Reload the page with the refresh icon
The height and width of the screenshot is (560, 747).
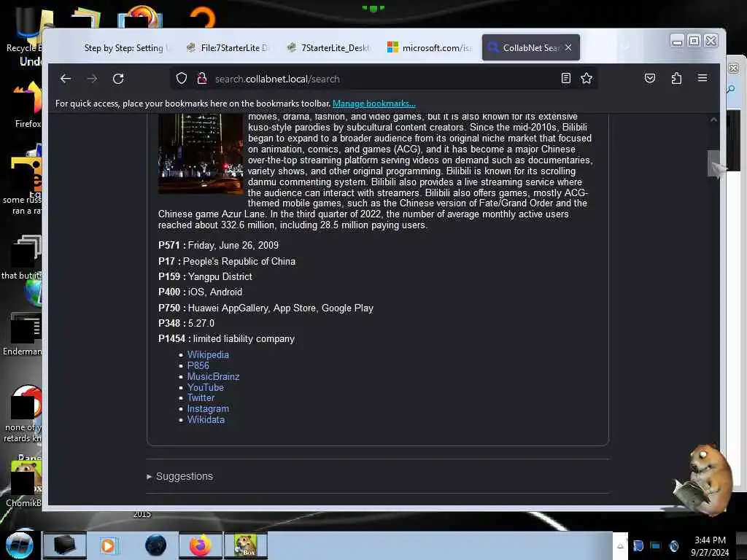pyautogui.click(x=118, y=79)
